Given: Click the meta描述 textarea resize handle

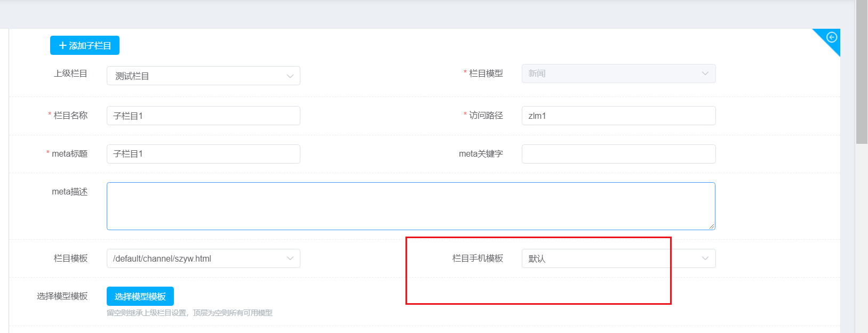Looking at the screenshot, I should coord(712,226).
